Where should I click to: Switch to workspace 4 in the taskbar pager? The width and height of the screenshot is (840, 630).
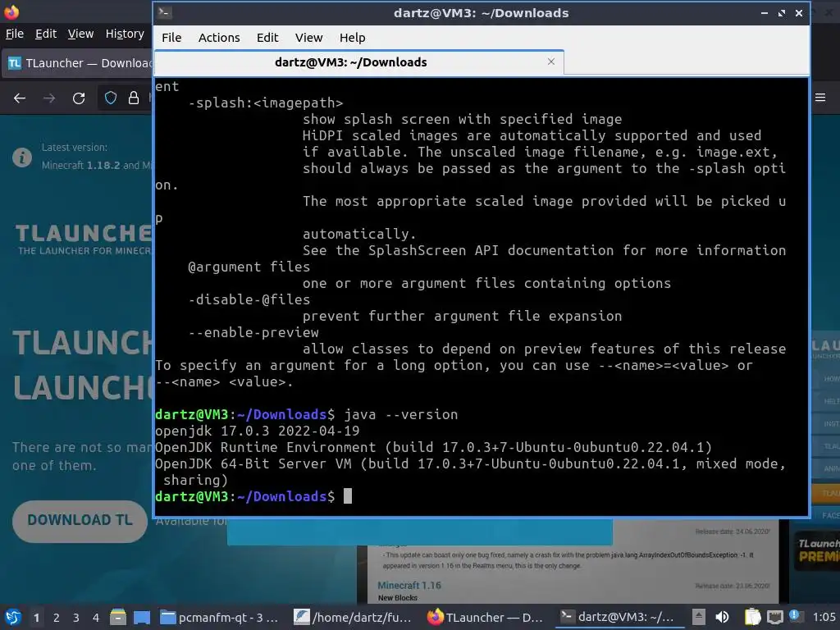coord(96,618)
